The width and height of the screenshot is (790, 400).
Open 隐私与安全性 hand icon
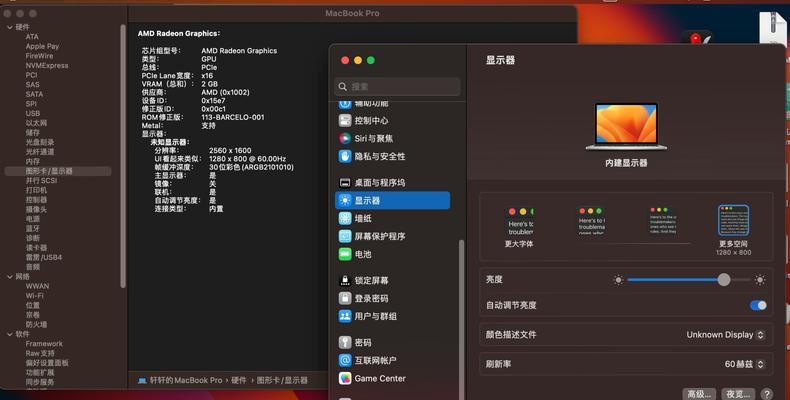[x=345, y=156]
